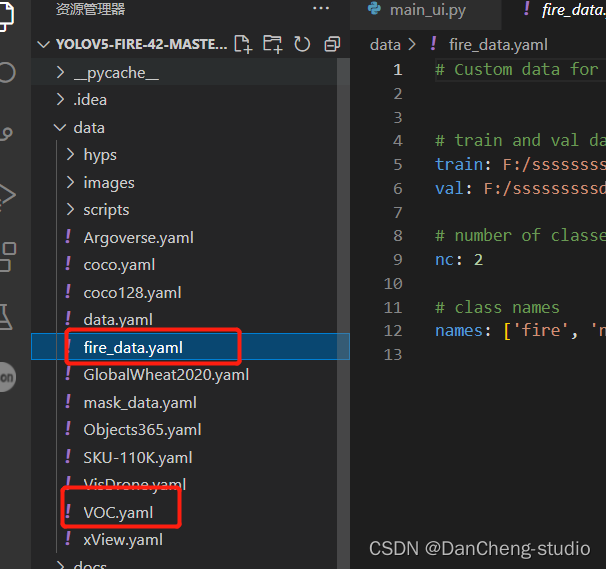This screenshot has width=606, height=569.
Task: Open mask_data.yaml in the explorer
Action: point(140,403)
